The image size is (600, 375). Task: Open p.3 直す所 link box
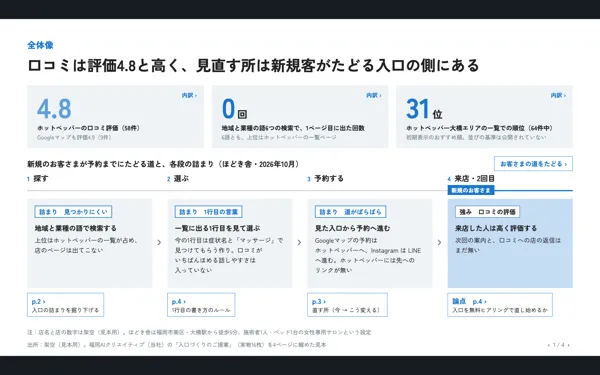[347, 305]
